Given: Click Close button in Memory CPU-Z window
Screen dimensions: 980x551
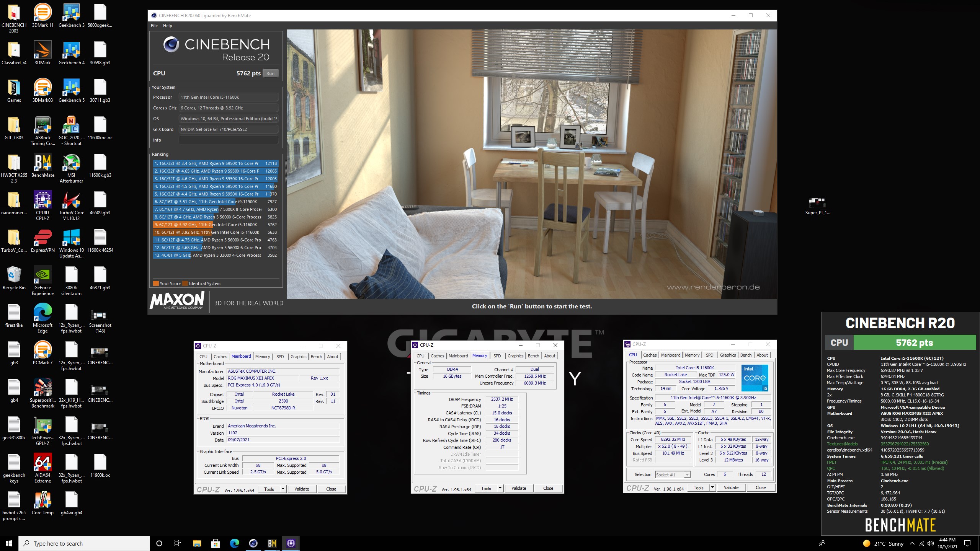Looking at the screenshot, I should (548, 488).
